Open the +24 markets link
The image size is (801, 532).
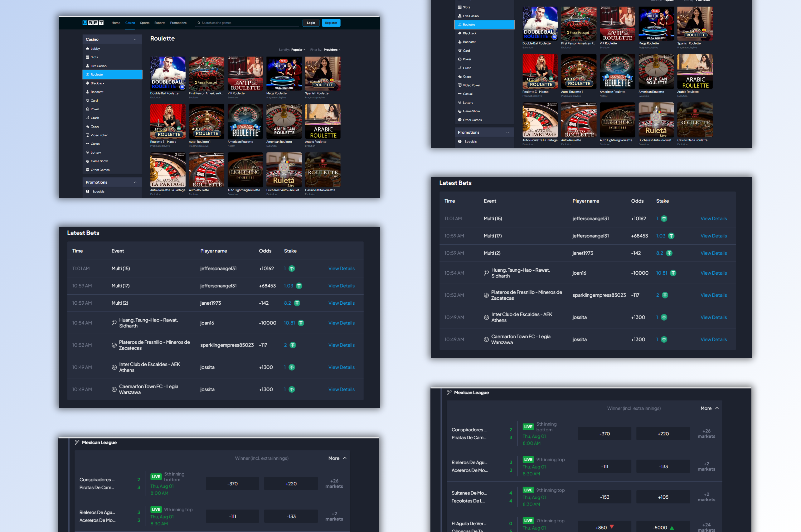pyautogui.click(x=706, y=527)
